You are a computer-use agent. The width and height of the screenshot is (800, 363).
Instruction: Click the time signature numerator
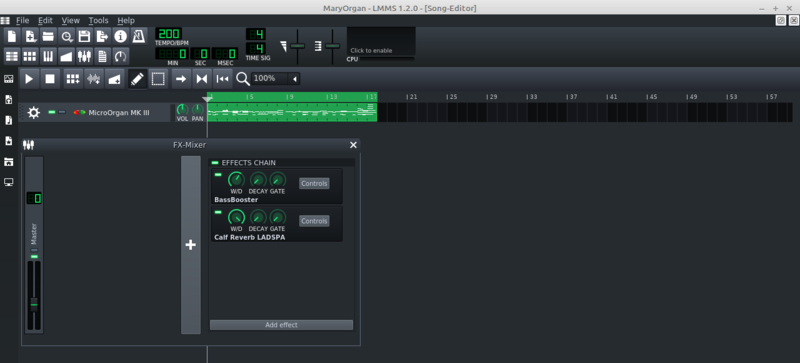pos(256,34)
